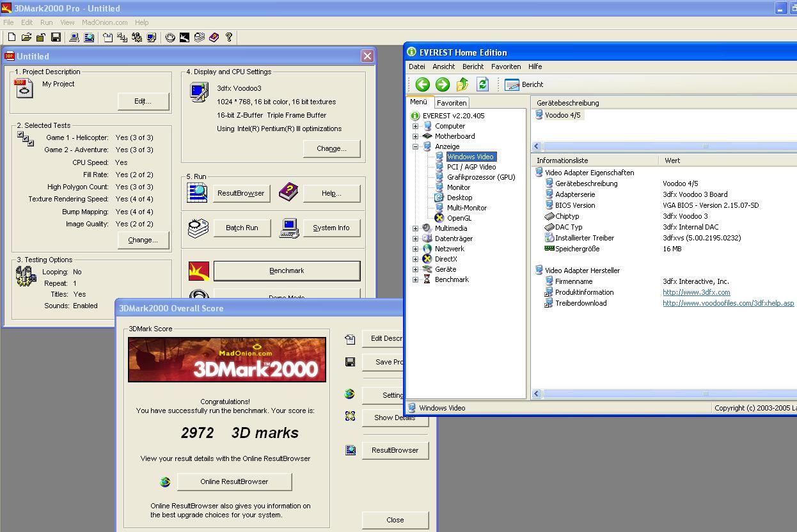Click the display settings toolbar icon
This screenshot has width=797, height=532.
tap(152, 38)
